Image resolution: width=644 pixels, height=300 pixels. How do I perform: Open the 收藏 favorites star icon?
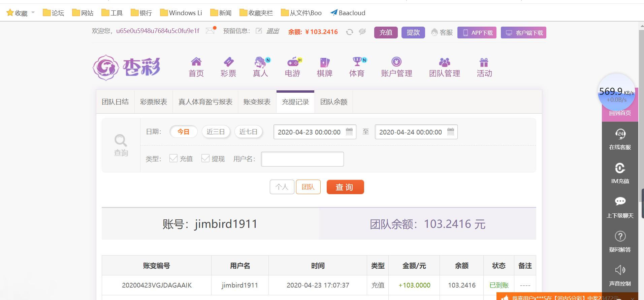[x=10, y=13]
